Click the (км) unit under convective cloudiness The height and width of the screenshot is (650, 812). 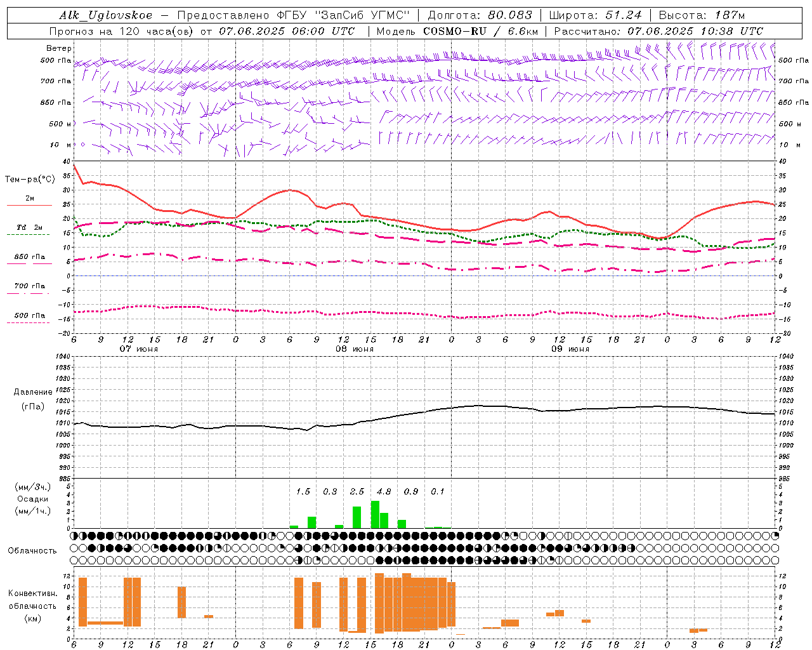(32, 618)
